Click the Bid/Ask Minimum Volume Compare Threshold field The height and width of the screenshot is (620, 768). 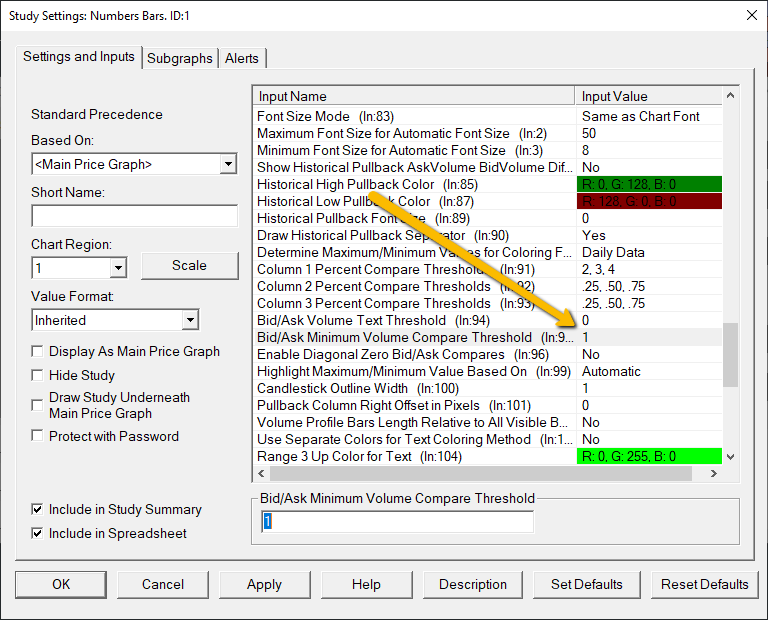pyautogui.click(x=397, y=522)
